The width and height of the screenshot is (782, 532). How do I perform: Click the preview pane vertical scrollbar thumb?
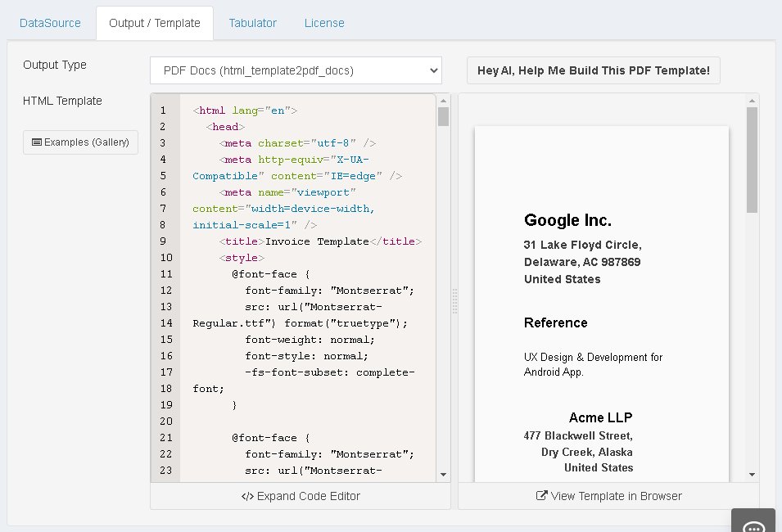pyautogui.click(x=752, y=160)
